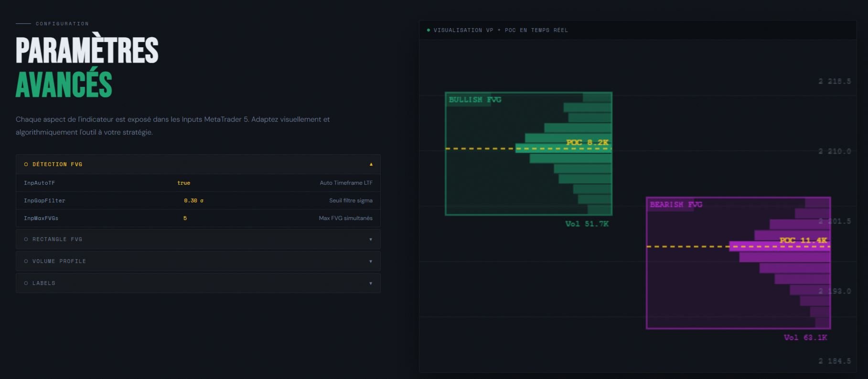Click the Vol 51.7K label
This screenshot has height=379, width=868.
587,224
